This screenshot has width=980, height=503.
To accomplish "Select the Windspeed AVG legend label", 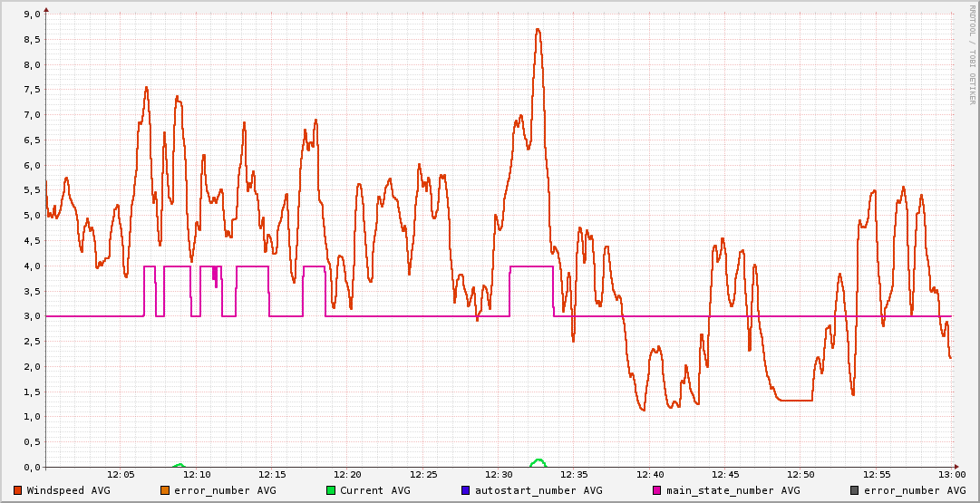I will pyautogui.click(x=68, y=490).
